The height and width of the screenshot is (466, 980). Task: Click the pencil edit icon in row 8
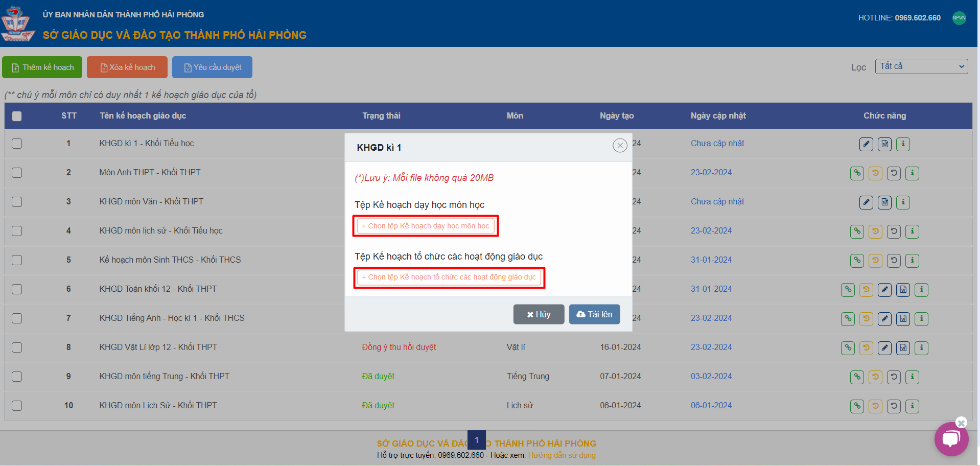[x=884, y=348]
